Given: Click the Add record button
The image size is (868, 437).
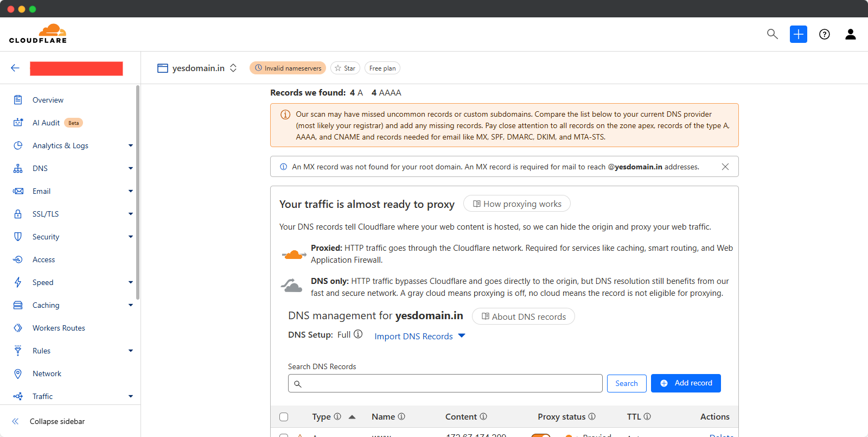Looking at the screenshot, I should 686,383.
